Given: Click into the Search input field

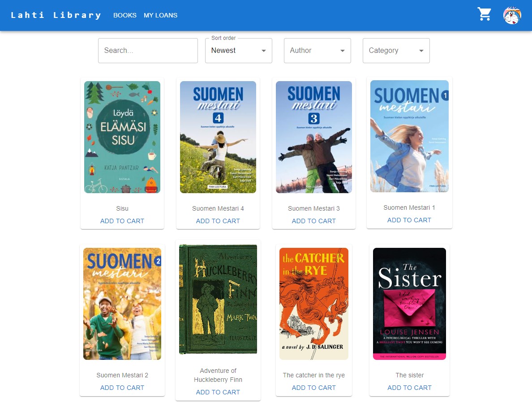Looking at the screenshot, I should point(148,51).
